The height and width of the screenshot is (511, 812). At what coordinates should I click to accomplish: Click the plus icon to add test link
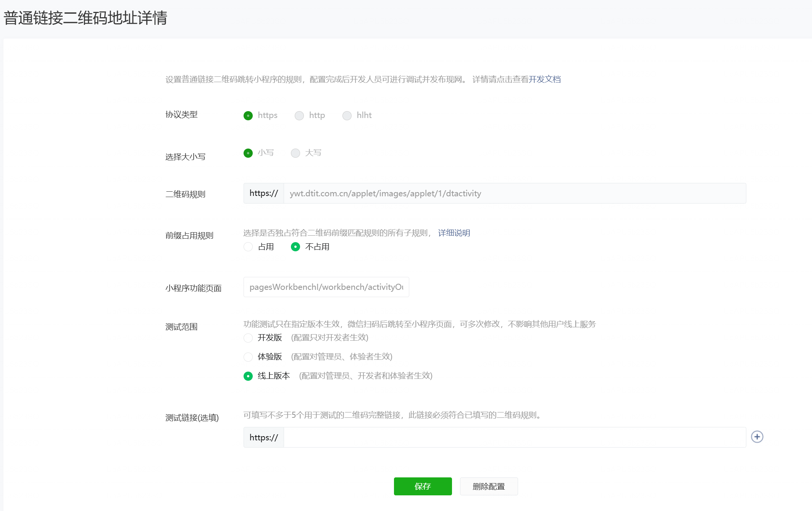[757, 437]
